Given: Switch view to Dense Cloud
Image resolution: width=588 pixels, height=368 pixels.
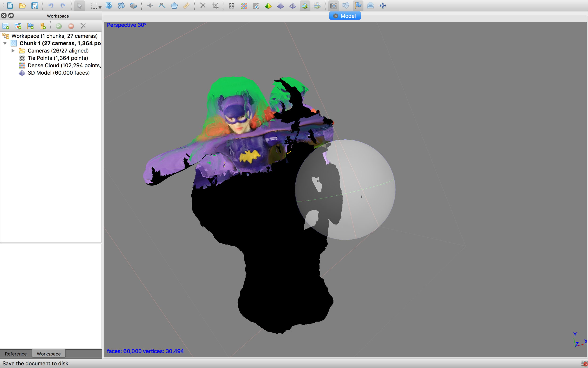Looking at the screenshot, I should click(x=244, y=6).
